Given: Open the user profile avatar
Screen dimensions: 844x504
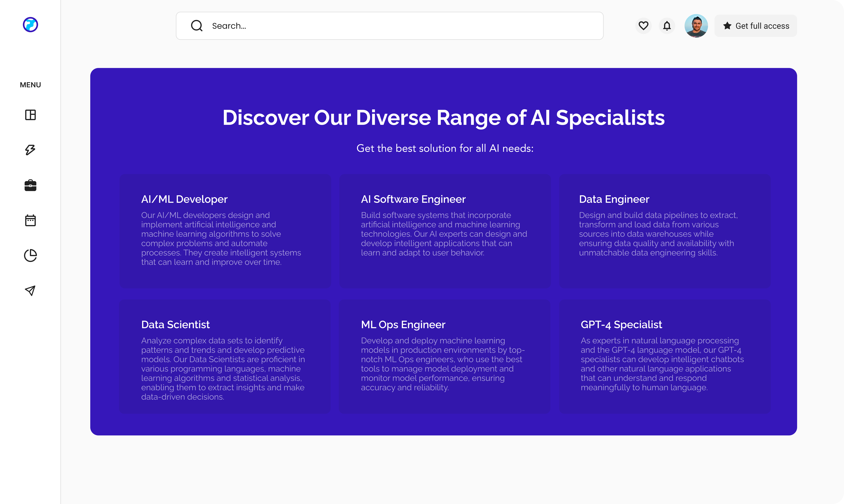Looking at the screenshot, I should [696, 26].
